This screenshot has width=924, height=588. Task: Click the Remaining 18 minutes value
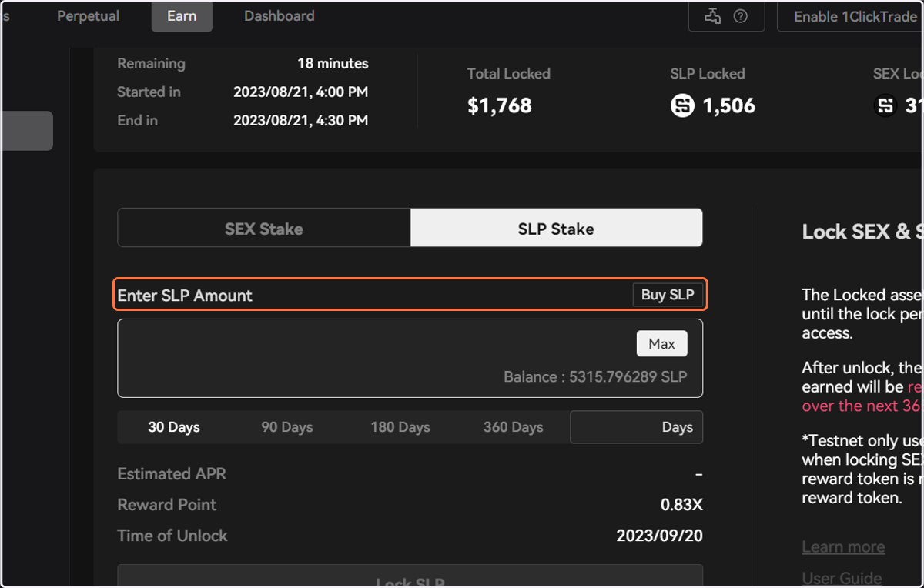(x=333, y=64)
